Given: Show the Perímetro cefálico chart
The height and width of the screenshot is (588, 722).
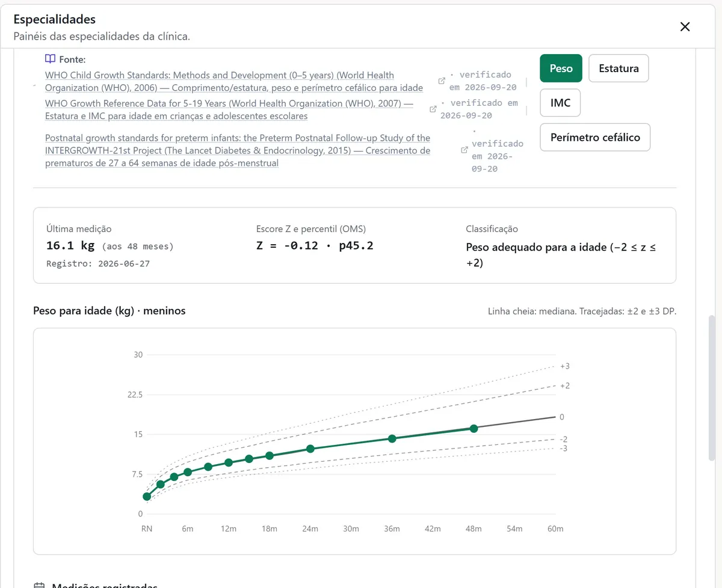Looking at the screenshot, I should 595,137.
